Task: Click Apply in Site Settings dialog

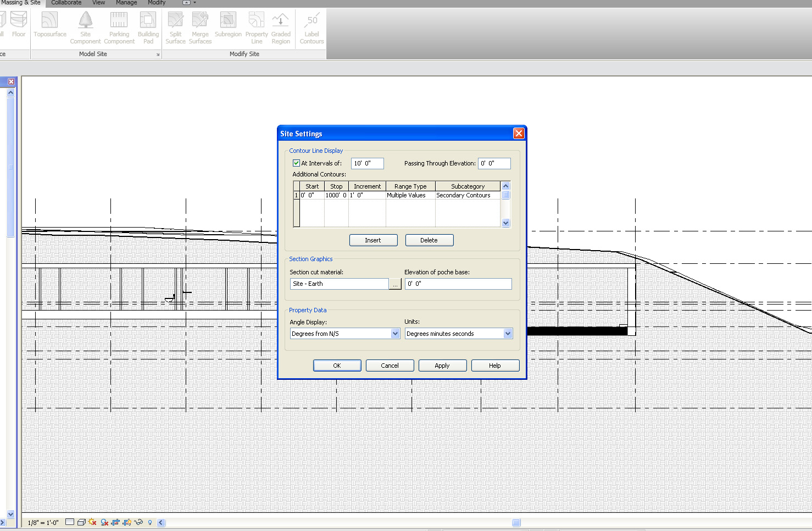Action: click(x=442, y=366)
